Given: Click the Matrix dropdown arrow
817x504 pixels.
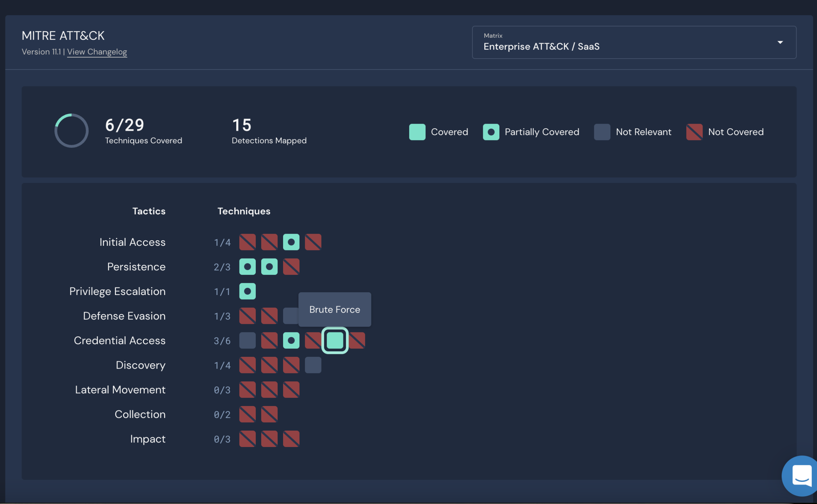Looking at the screenshot, I should (x=780, y=42).
